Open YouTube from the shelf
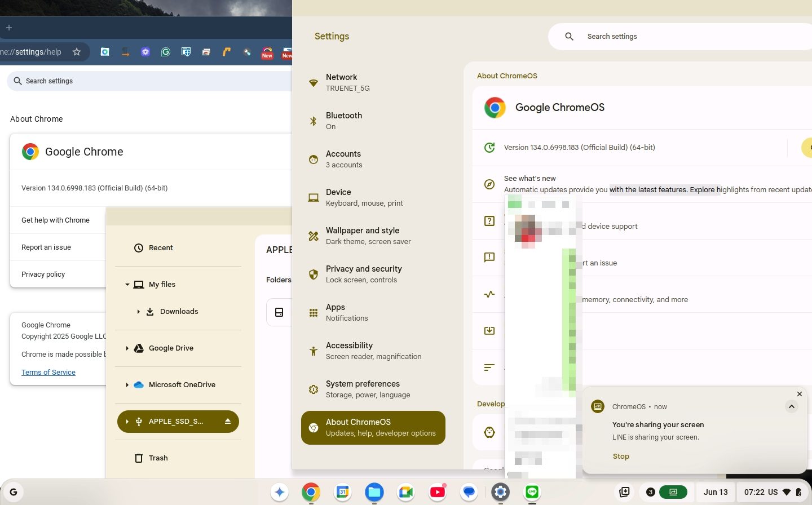The width and height of the screenshot is (812, 505). coord(437,492)
